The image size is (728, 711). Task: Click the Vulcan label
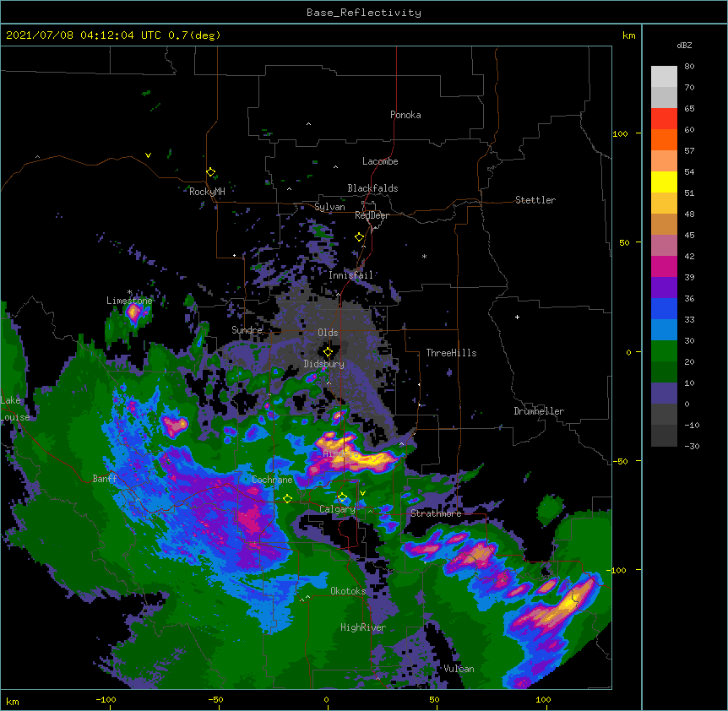coord(459,669)
